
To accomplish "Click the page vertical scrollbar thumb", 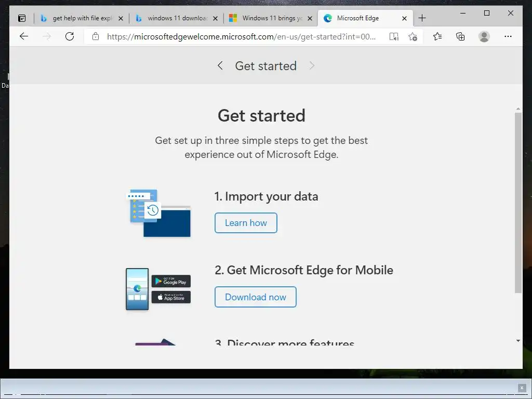I will point(518,203).
